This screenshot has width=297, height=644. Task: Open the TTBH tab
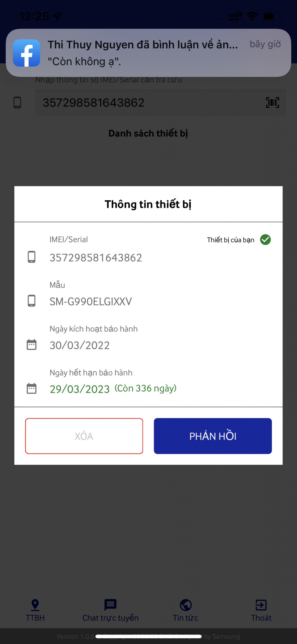coord(35,610)
